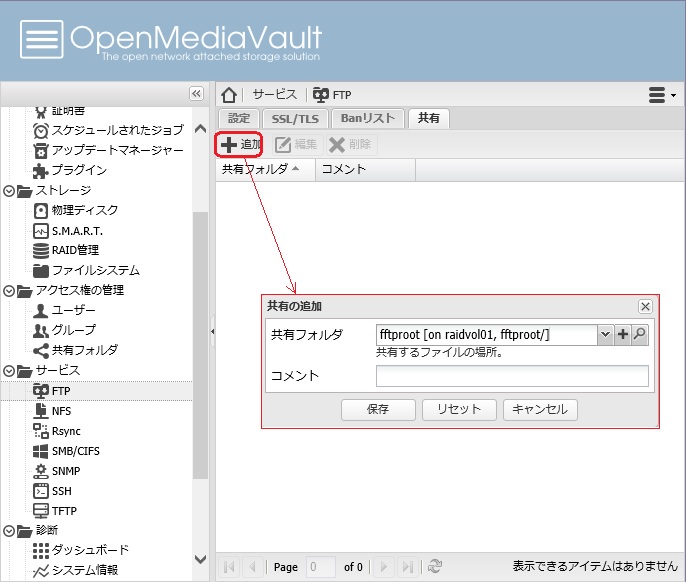
Task: Go to first page in pager
Action: [x=229, y=567]
